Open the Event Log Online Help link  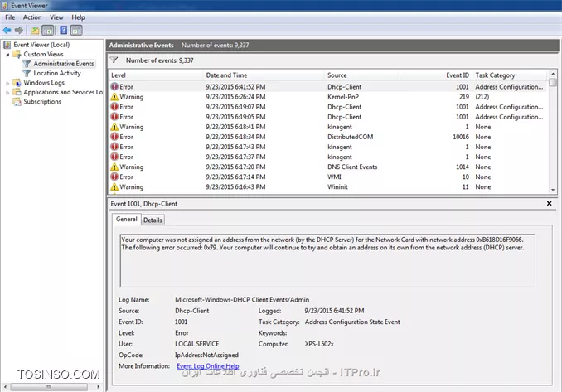pos(208,365)
